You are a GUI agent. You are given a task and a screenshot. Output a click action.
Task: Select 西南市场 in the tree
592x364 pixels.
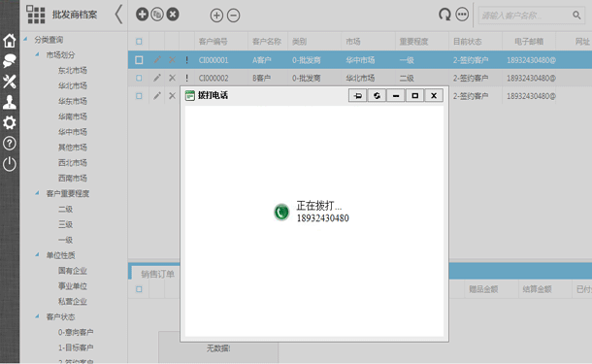tap(73, 179)
